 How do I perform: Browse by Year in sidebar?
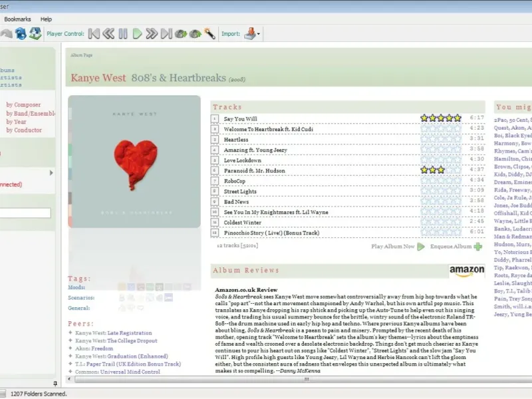pos(16,122)
